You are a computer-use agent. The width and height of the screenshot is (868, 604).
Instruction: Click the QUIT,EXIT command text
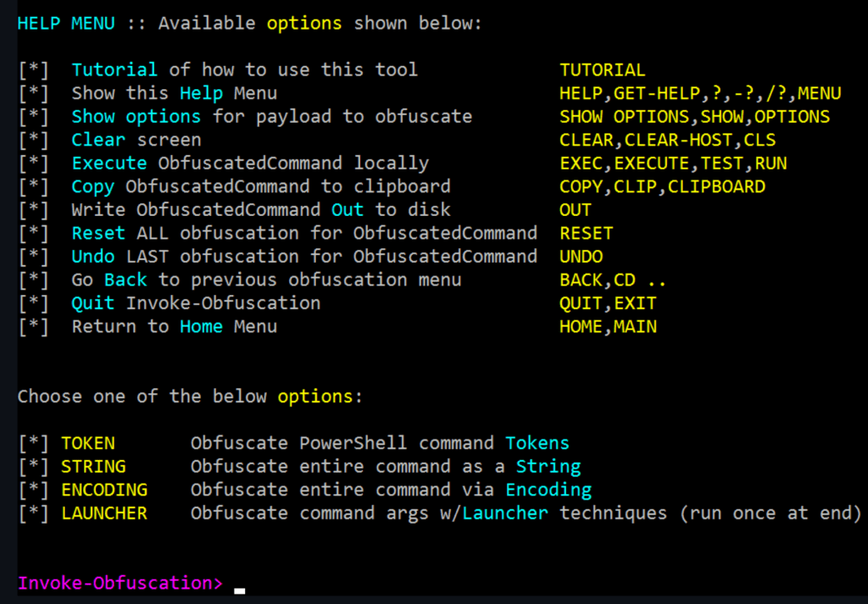(607, 303)
